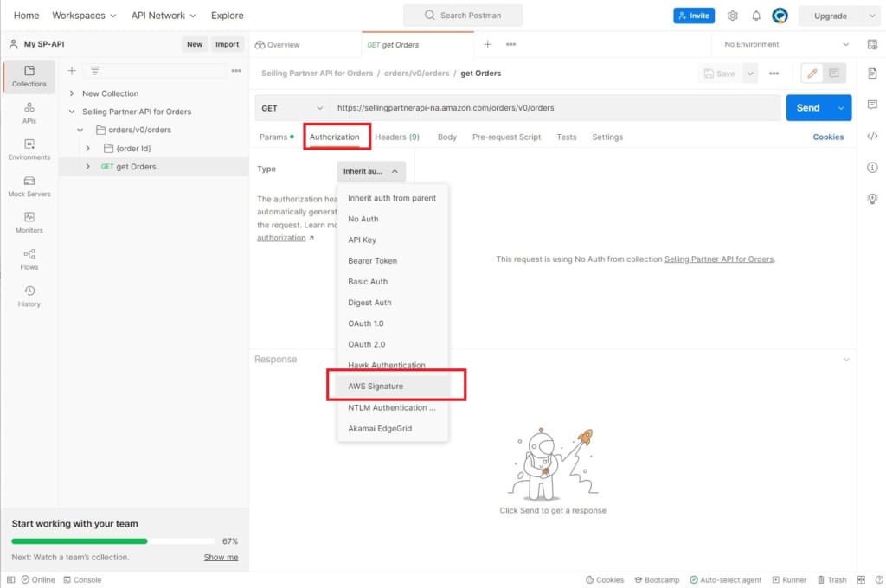This screenshot has height=588, width=886.
Task: Switch to edit mode pencil icon
Action: [812, 73]
